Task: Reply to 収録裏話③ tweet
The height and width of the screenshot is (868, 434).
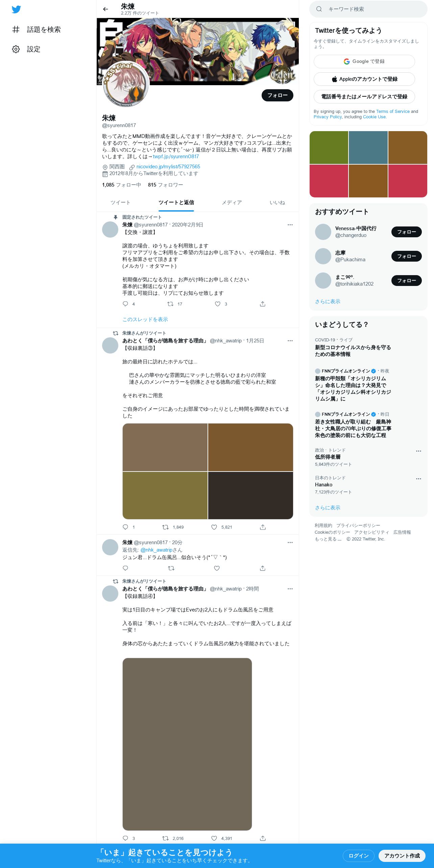Action: point(125,527)
